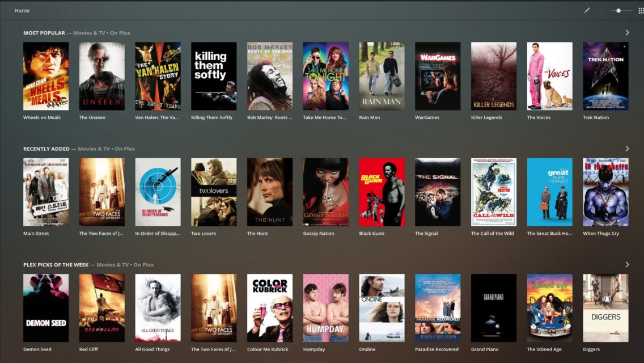The width and height of the screenshot is (644, 363).
Task: Click the Gossip Nation title text
Action: click(318, 234)
